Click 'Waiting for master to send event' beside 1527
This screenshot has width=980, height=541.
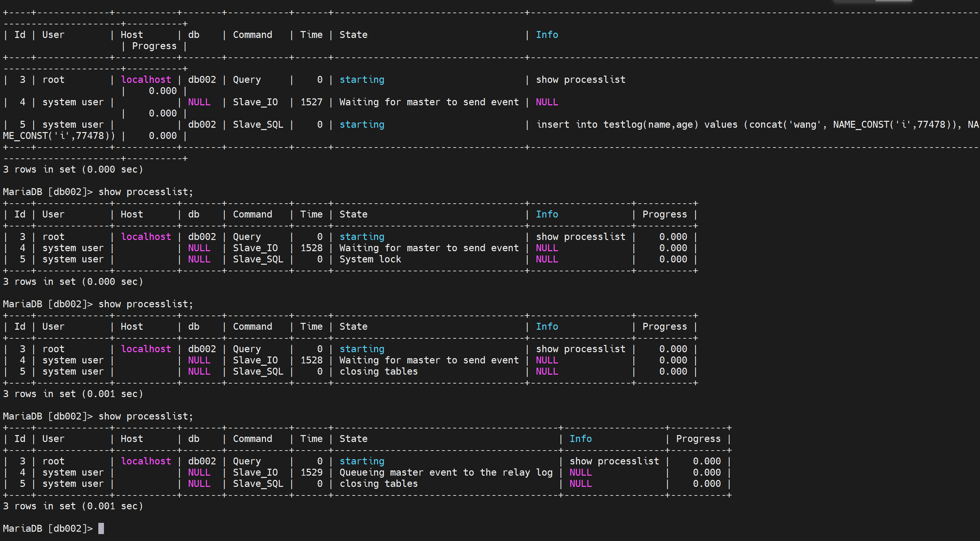[429, 102]
